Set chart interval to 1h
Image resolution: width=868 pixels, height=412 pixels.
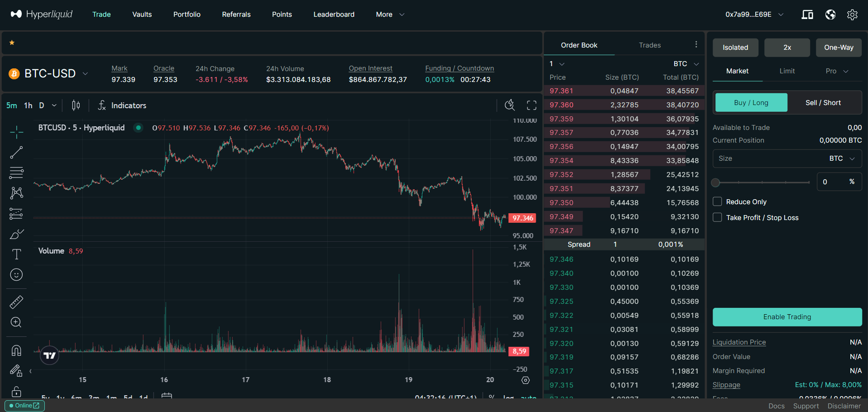tap(28, 105)
